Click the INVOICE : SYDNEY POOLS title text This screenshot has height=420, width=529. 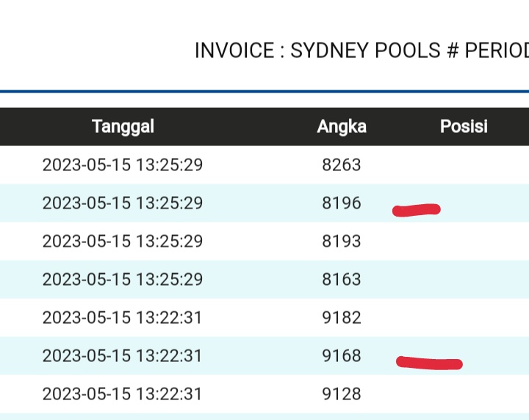pos(361,51)
